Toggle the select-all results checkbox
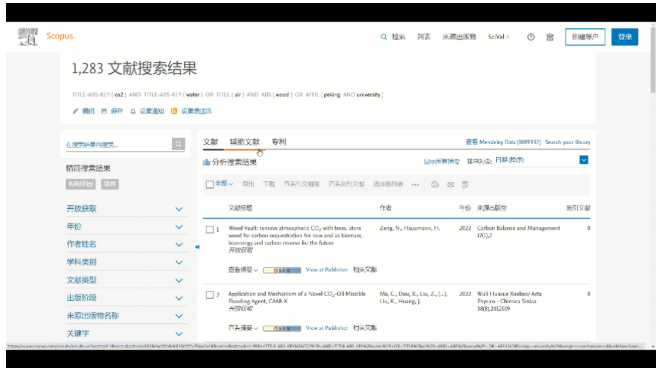The width and height of the screenshot is (660, 368). (210, 184)
